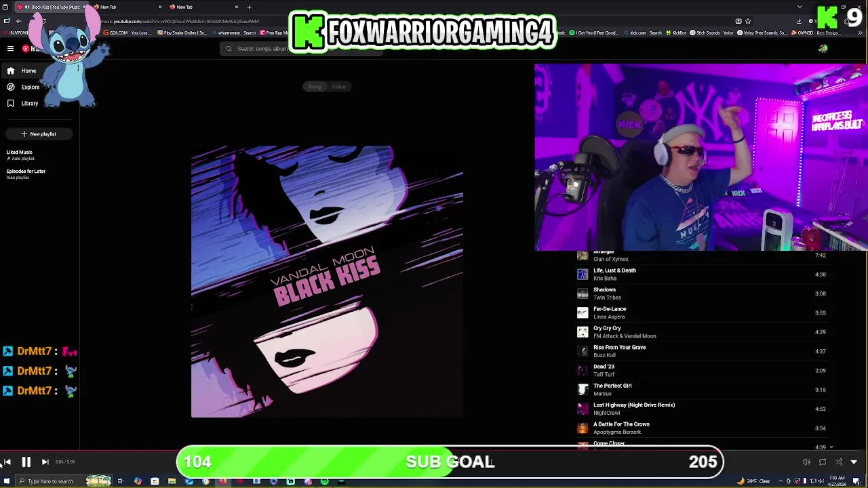Open the Windows Start menu
The height and width of the screenshot is (488, 868).
[x=7, y=481]
